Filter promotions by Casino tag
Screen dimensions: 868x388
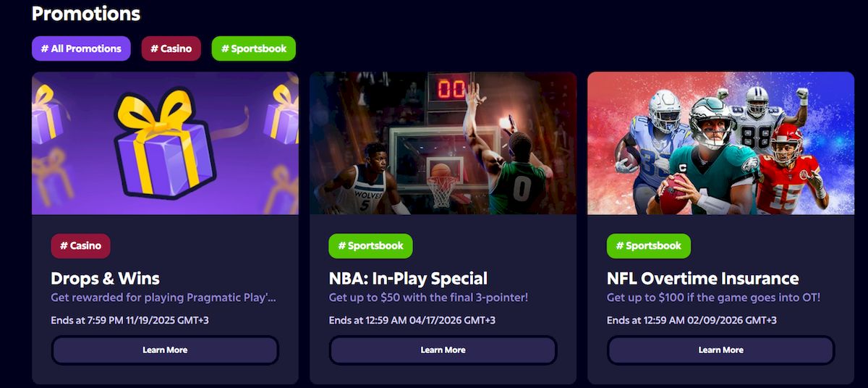pos(171,48)
